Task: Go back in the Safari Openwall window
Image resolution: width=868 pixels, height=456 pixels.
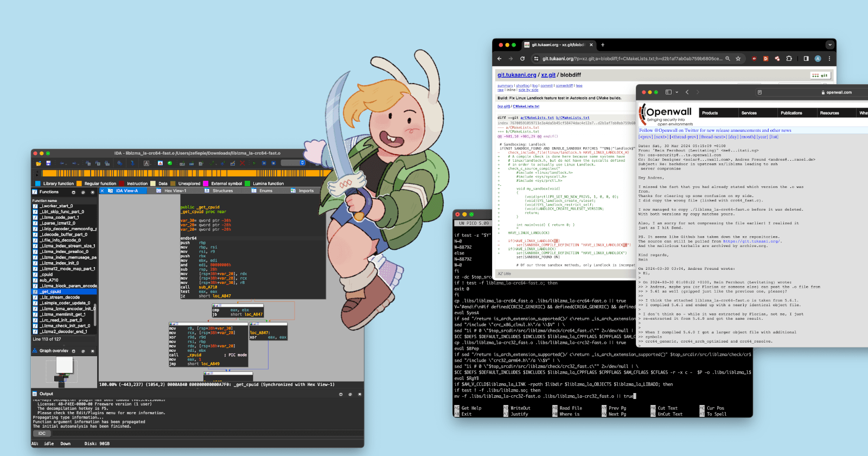Action: point(687,92)
